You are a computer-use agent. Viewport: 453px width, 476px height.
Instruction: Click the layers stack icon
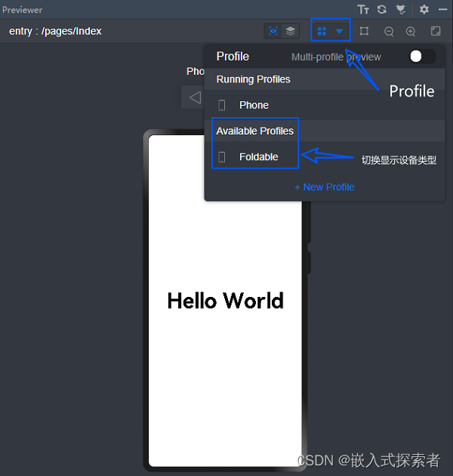[291, 31]
